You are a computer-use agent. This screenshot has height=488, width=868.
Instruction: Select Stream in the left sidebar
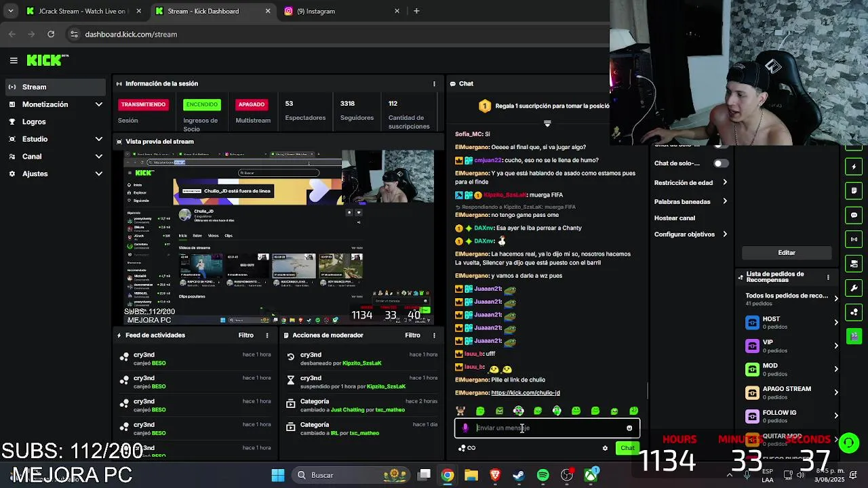coord(56,87)
